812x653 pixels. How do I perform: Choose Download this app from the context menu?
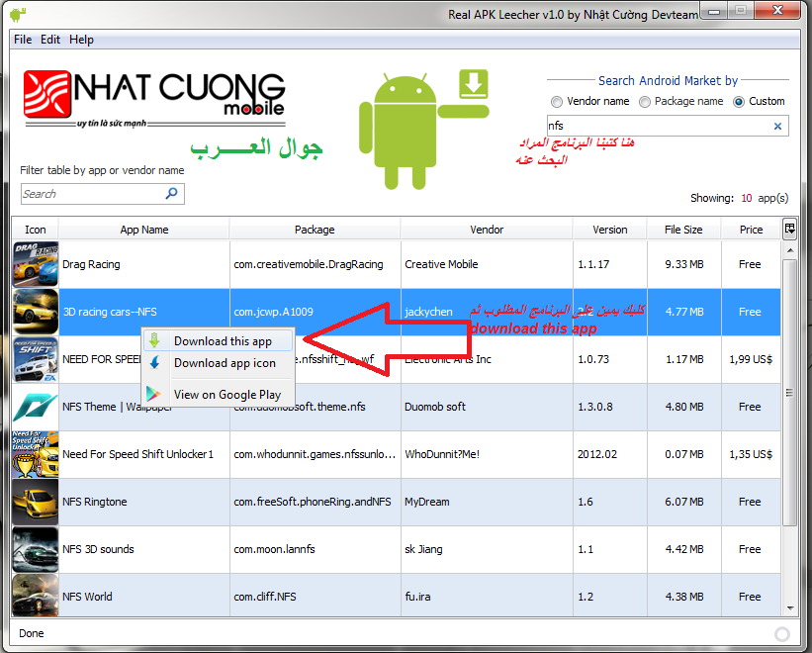pyautogui.click(x=218, y=340)
